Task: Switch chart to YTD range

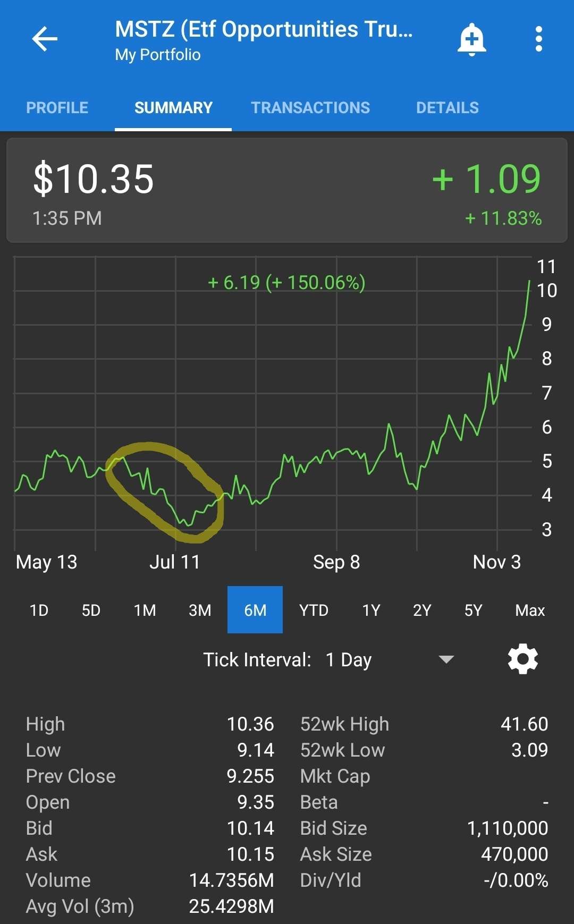Action: coord(314,610)
